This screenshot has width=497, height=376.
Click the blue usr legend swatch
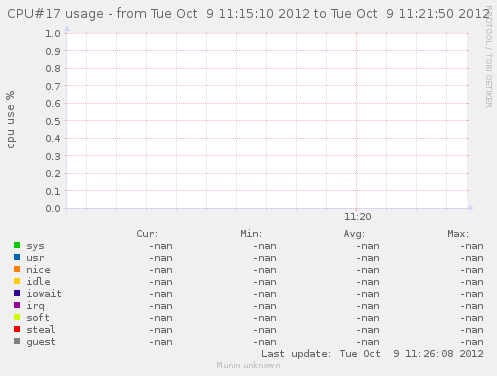[17, 257]
